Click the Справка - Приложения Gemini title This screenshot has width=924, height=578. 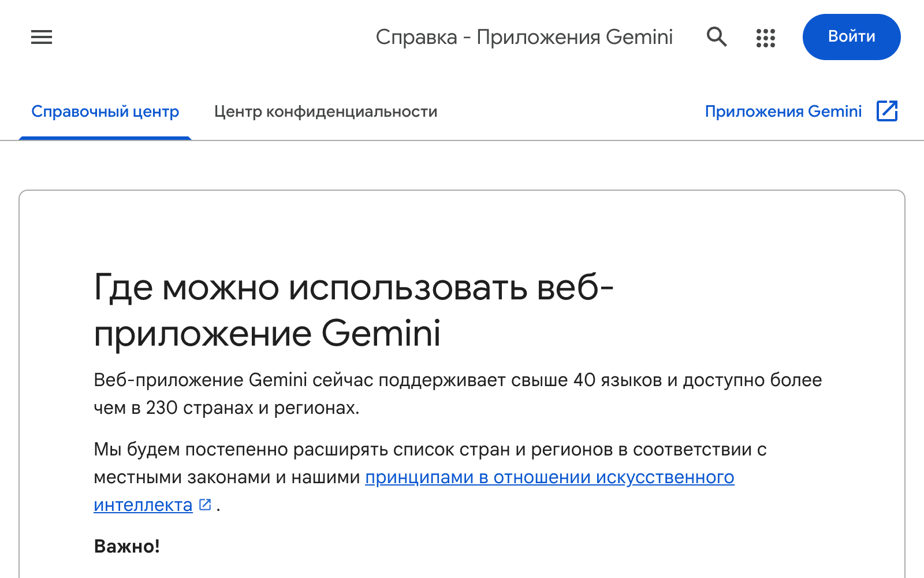tap(524, 37)
